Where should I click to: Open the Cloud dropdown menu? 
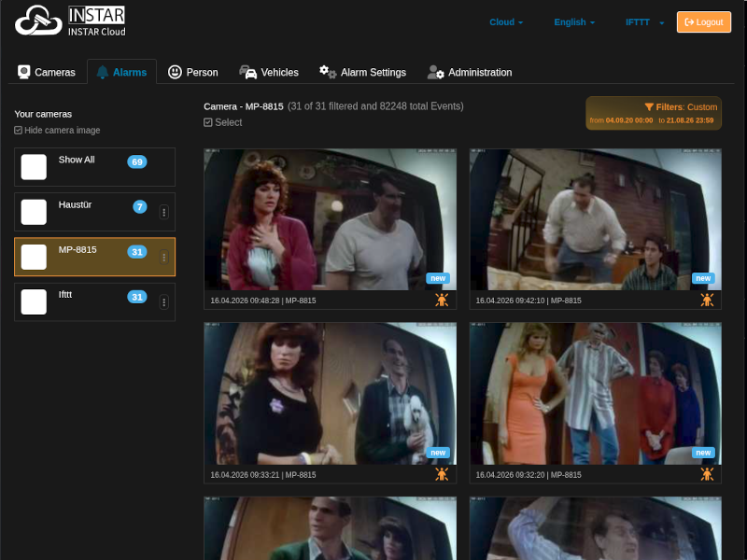pos(506,22)
